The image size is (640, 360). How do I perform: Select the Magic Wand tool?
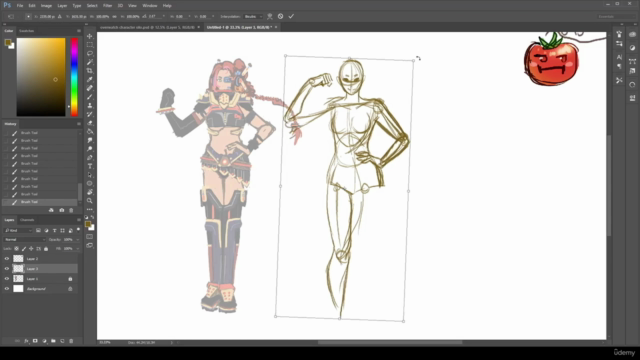coord(90,62)
